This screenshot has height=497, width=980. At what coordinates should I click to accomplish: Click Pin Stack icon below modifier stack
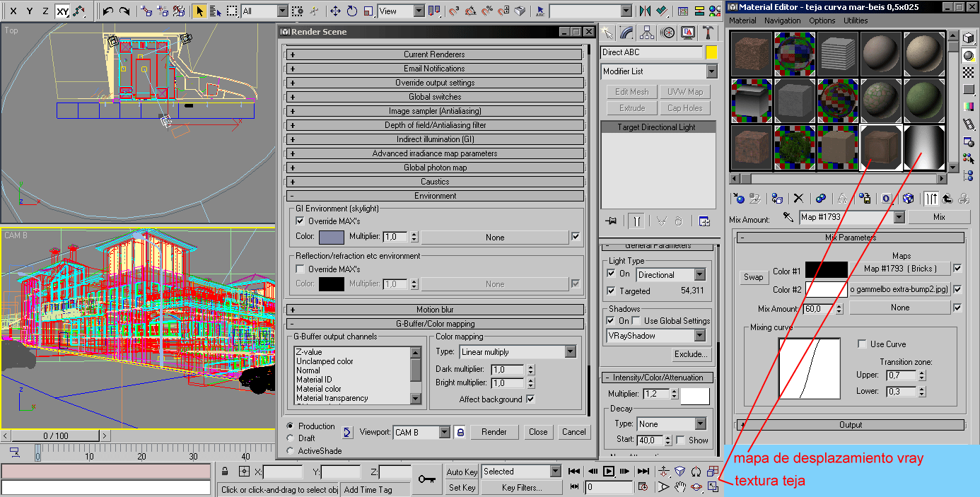coord(612,221)
